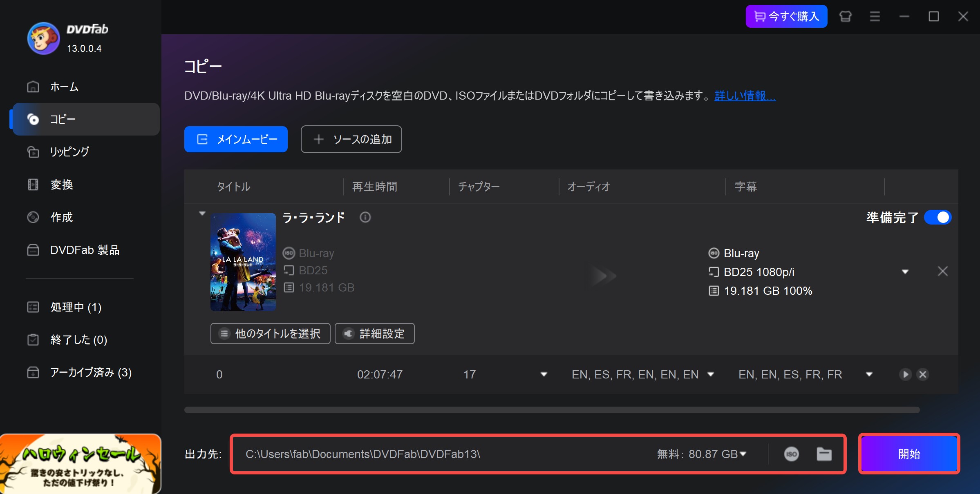This screenshot has width=980, height=494.
Task: Select ISO output mode icon
Action: (791, 454)
